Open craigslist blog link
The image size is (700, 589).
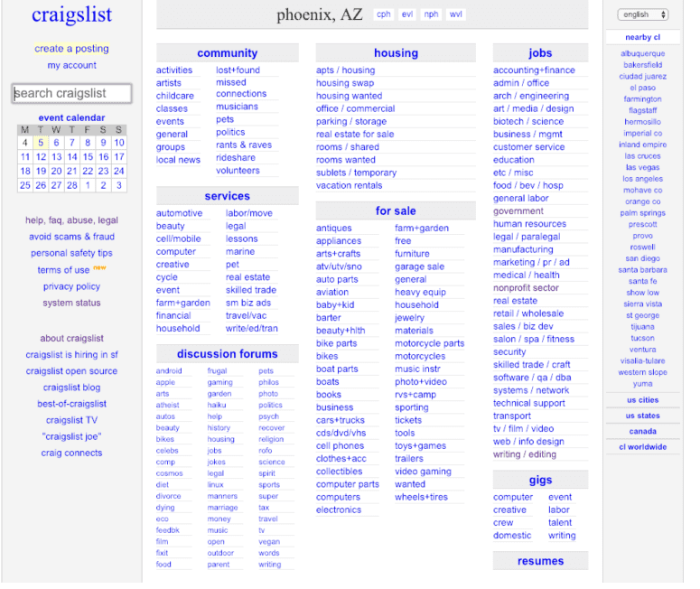click(x=71, y=388)
